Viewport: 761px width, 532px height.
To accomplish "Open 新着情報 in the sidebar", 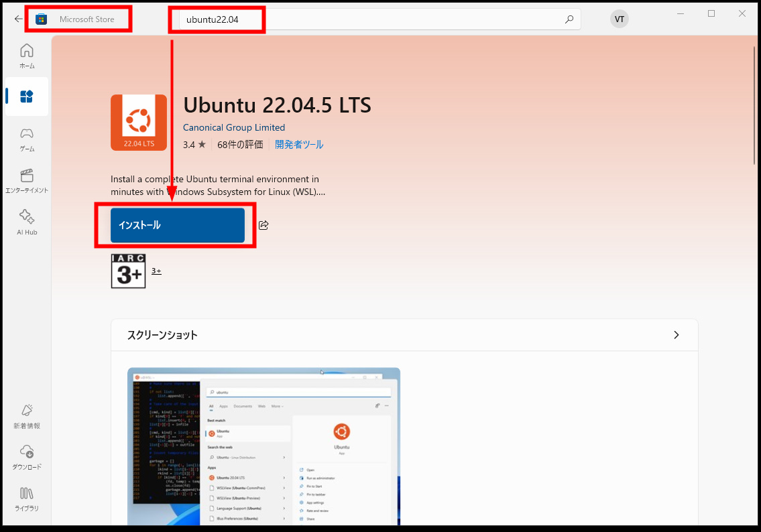I will click(27, 417).
